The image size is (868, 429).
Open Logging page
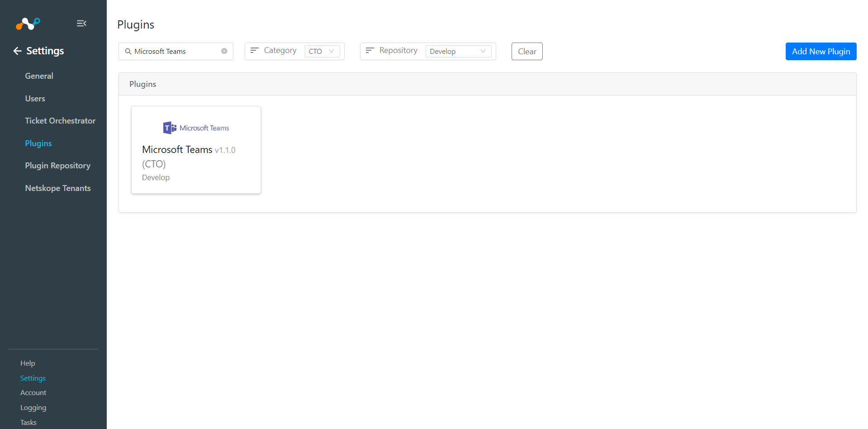coord(33,408)
